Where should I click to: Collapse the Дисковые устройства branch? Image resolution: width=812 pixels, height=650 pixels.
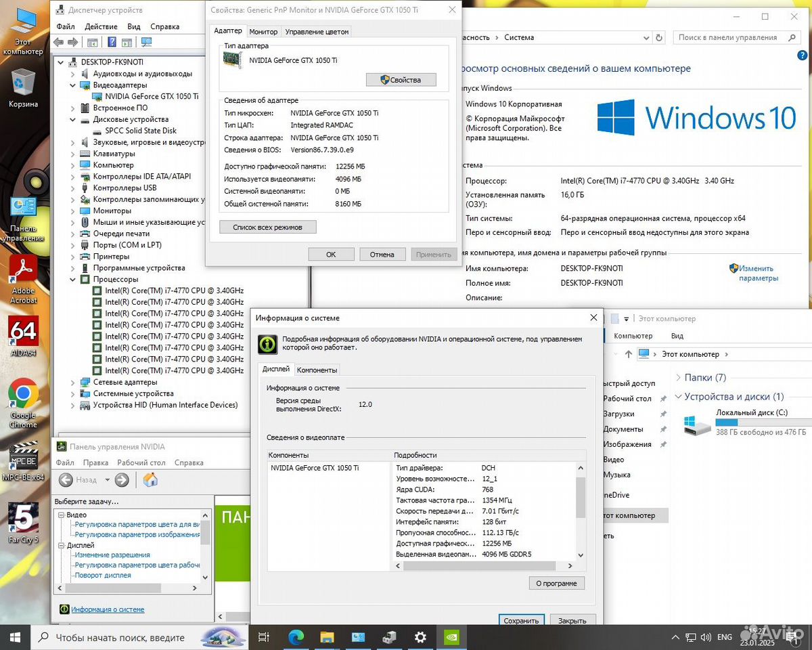point(74,119)
